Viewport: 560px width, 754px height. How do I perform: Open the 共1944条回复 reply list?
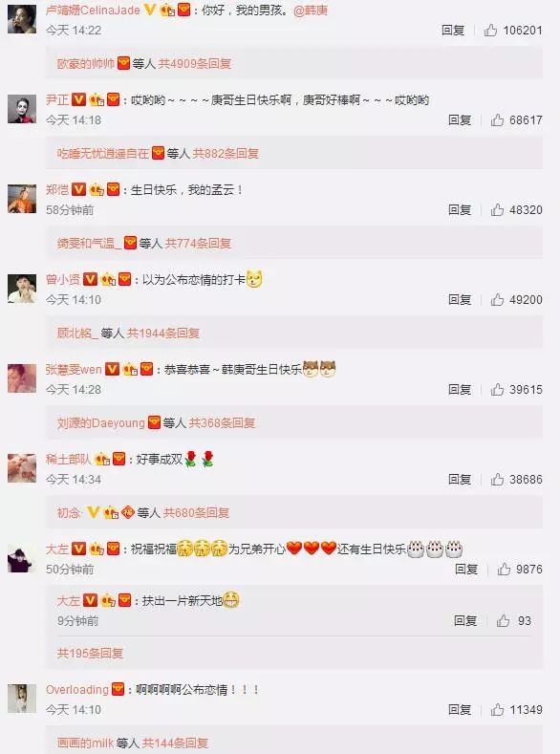[163, 333]
